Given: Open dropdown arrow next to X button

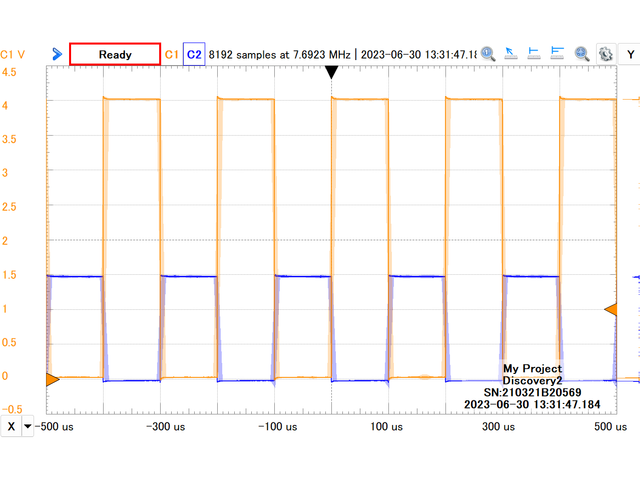Looking at the screenshot, I should [28, 427].
